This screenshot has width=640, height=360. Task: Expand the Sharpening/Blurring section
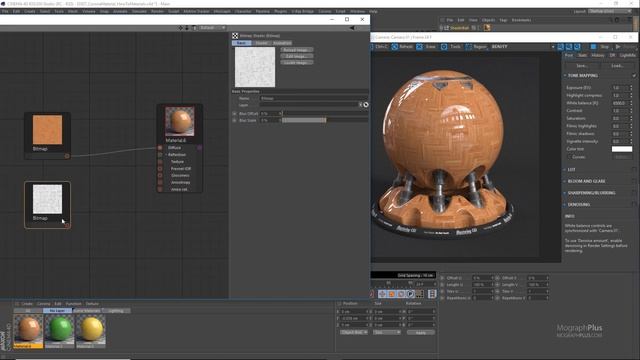[565, 193]
